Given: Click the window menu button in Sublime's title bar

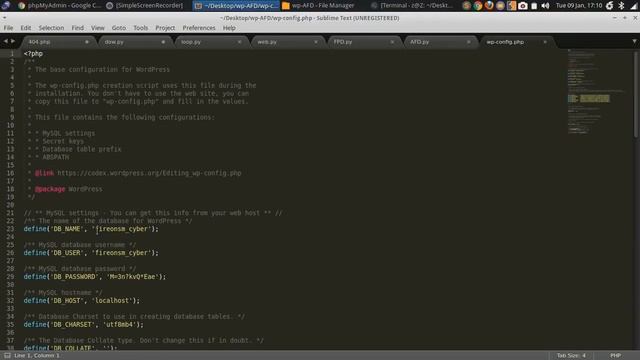Looking at the screenshot, I should pos(4,18).
